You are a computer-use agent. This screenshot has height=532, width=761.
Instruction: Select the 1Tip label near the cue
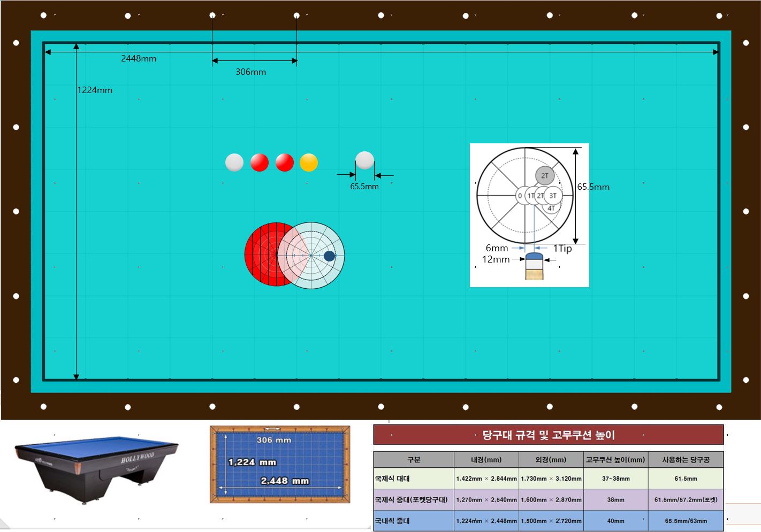(562, 248)
